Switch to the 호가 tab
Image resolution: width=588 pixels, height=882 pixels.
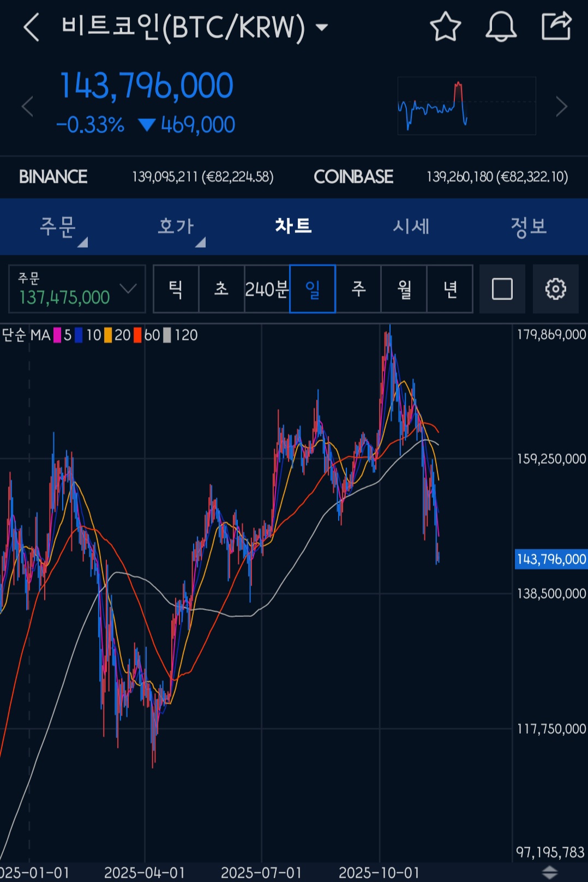point(176,226)
